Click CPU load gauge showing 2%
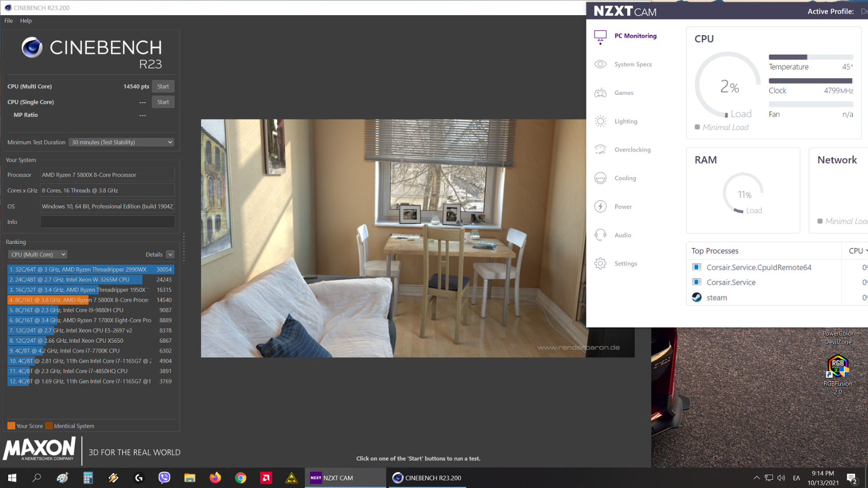 coord(728,85)
